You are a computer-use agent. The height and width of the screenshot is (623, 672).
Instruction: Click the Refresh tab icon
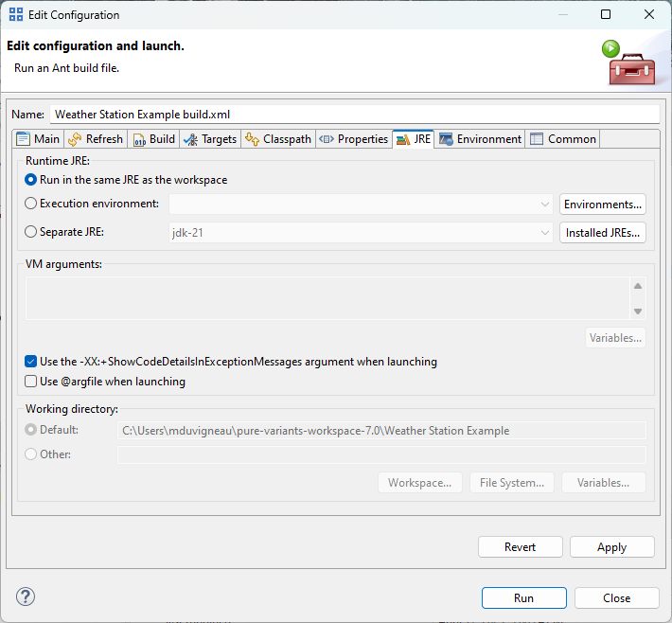[76, 139]
